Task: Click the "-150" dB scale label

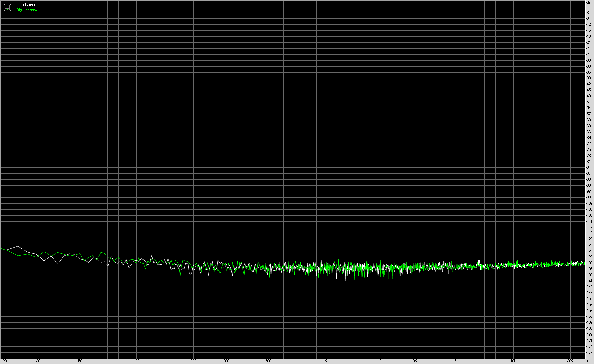Action: click(x=589, y=299)
